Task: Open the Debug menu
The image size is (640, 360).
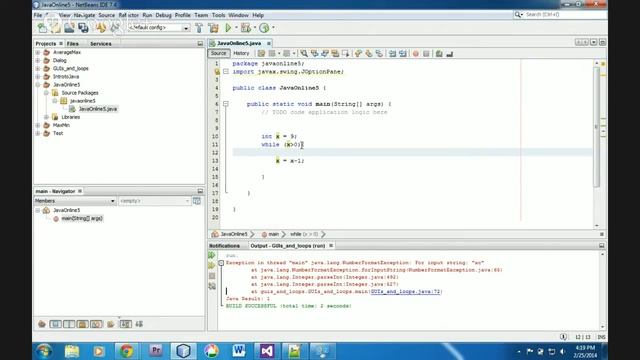Action: coord(163,15)
